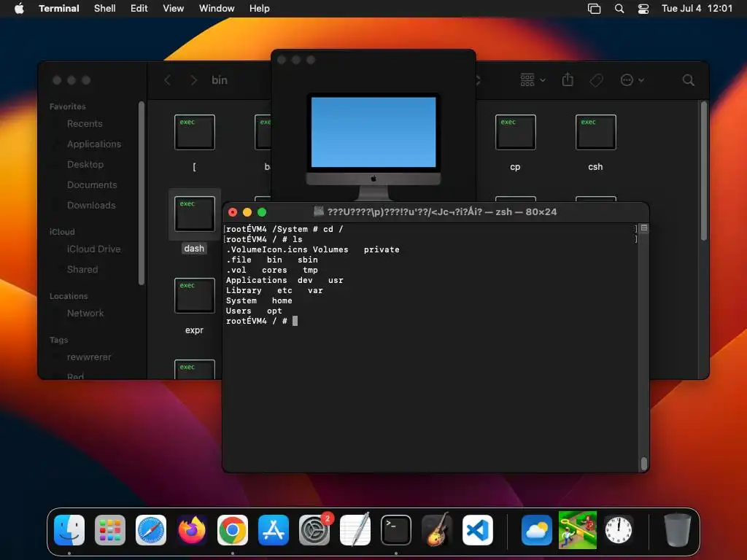This screenshot has height=560, width=747.
Task: Open the Help menu
Action: (x=260, y=9)
